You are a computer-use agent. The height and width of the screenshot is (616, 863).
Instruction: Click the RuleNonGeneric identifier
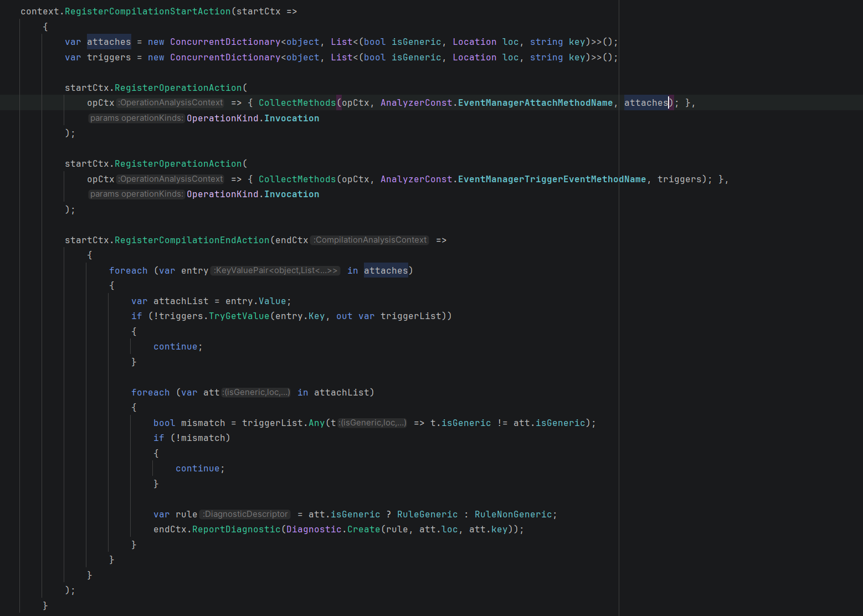coord(513,514)
